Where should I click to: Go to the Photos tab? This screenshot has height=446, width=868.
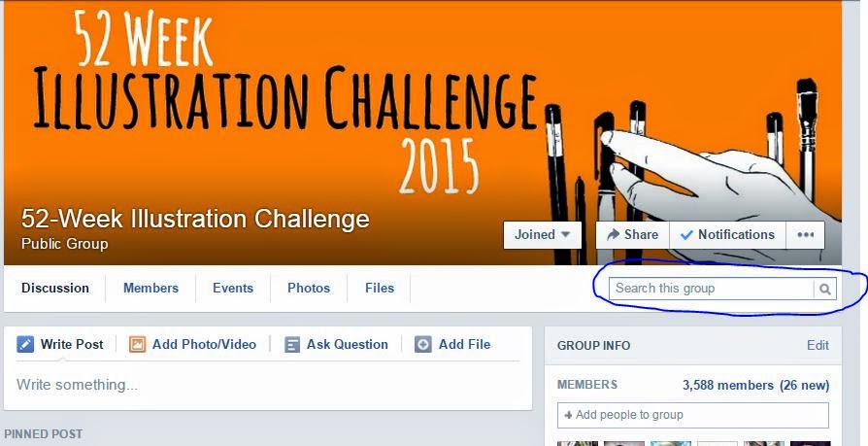point(309,288)
